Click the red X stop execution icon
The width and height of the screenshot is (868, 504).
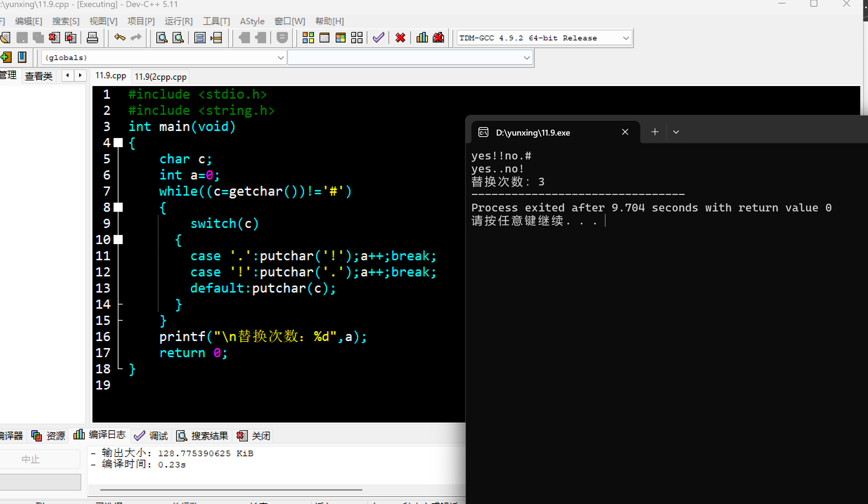click(x=400, y=38)
